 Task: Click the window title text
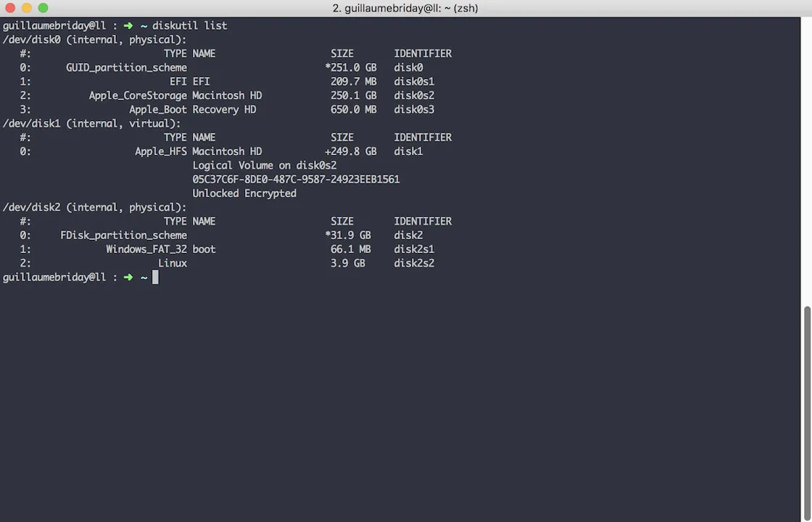pos(405,8)
